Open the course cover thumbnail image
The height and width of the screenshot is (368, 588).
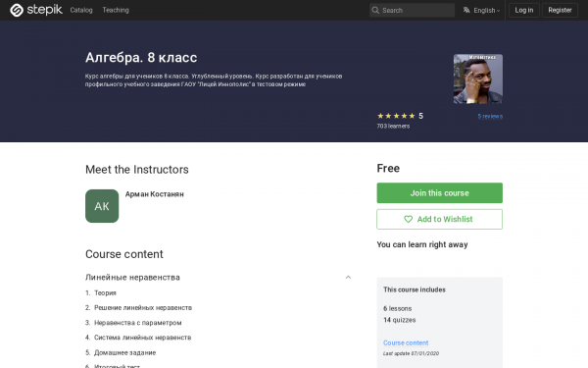[478, 79]
